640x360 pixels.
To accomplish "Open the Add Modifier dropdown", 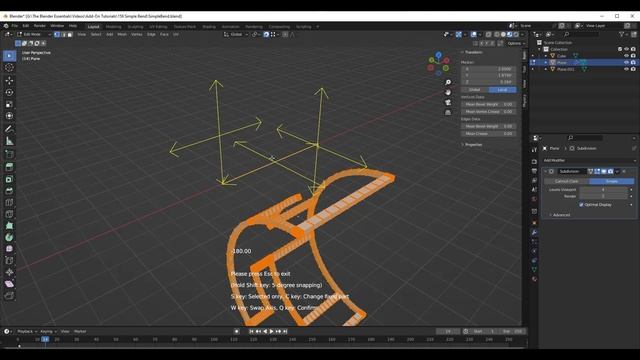I will (x=589, y=160).
